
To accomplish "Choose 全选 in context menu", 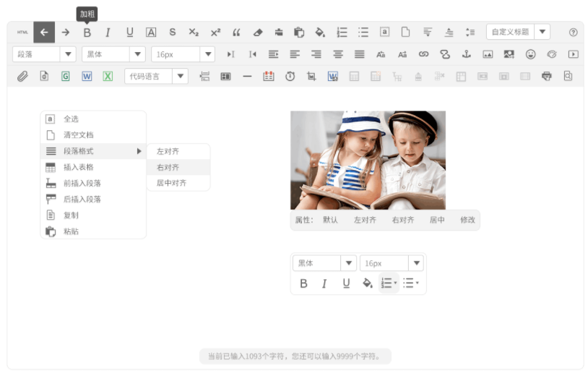I will tap(93, 119).
